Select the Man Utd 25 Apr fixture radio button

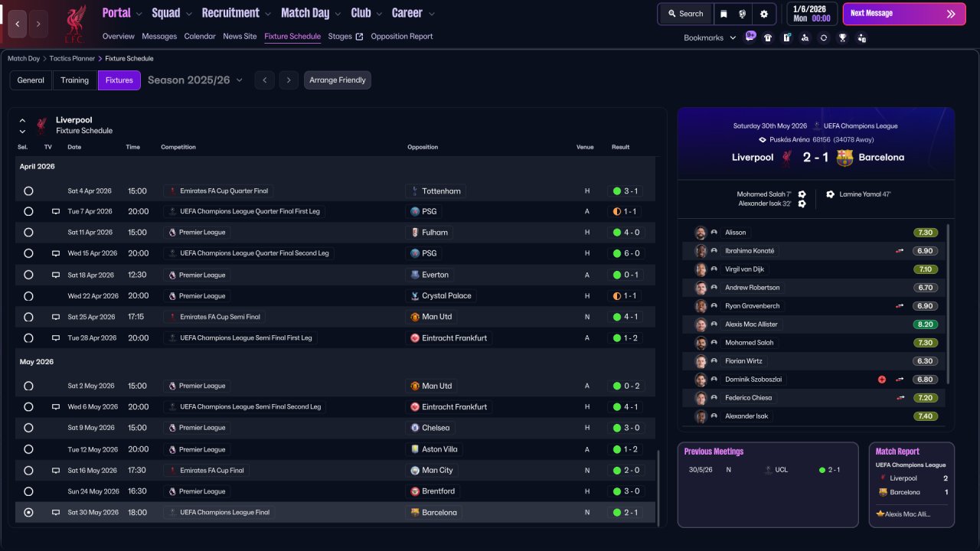pos(28,317)
